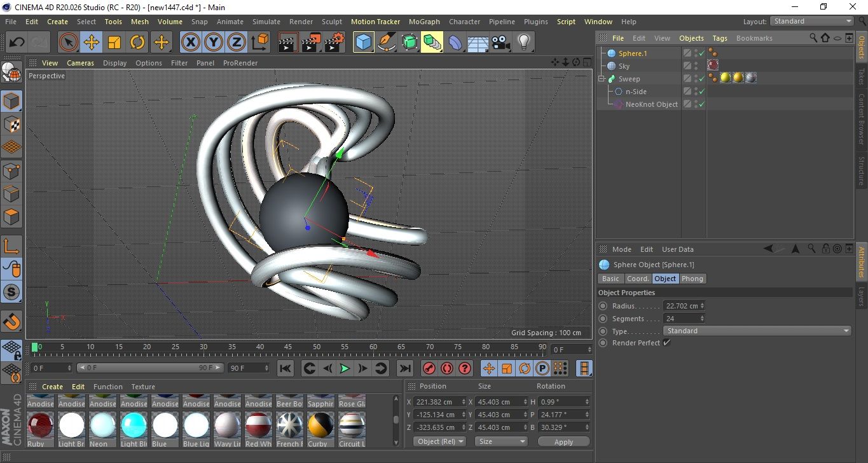Add a Cube primitive object
Screen dimensions: 868x463
tap(364, 43)
